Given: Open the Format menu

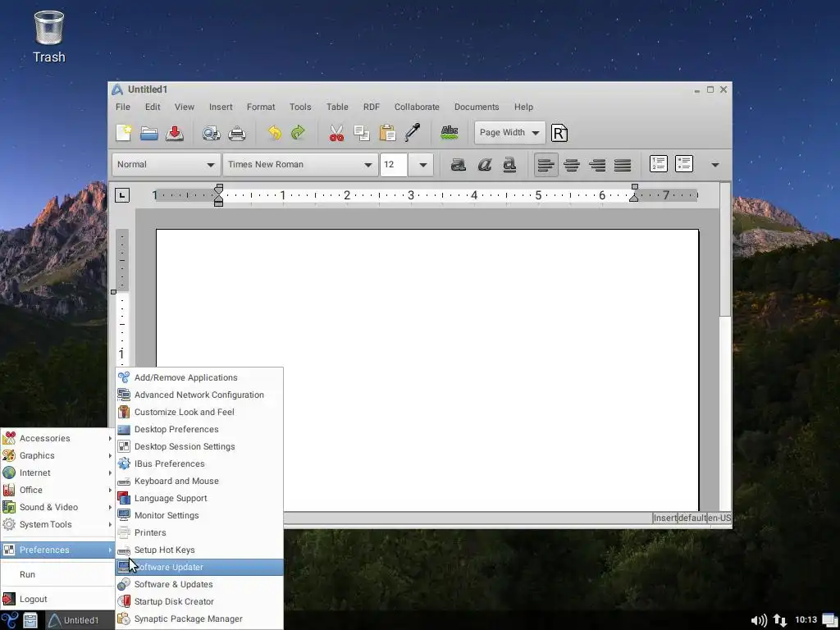Looking at the screenshot, I should 261,107.
